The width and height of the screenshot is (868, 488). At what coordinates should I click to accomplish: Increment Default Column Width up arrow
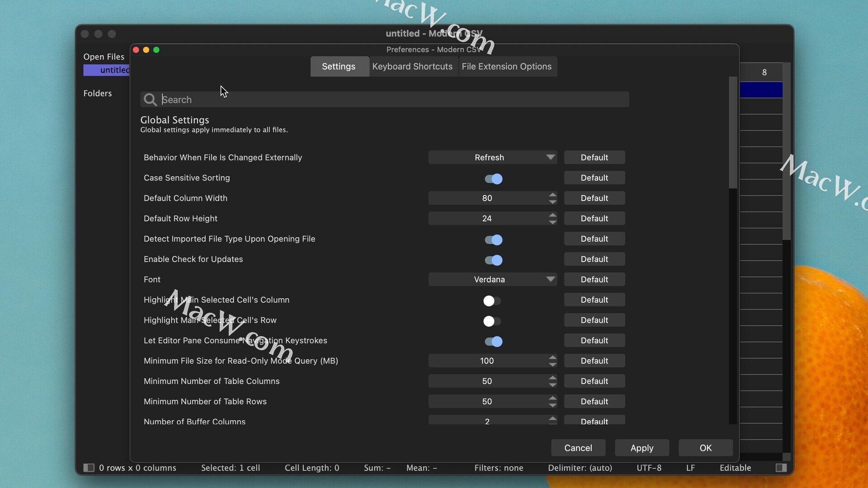552,195
